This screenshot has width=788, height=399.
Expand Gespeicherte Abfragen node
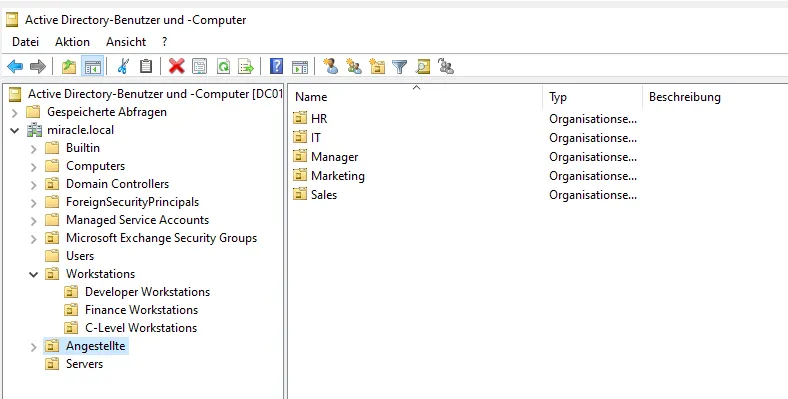pyautogui.click(x=15, y=112)
